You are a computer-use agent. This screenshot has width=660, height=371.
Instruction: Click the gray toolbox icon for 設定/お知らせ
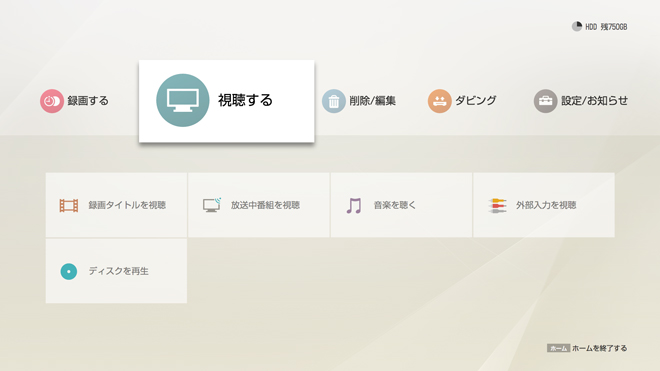click(x=546, y=101)
